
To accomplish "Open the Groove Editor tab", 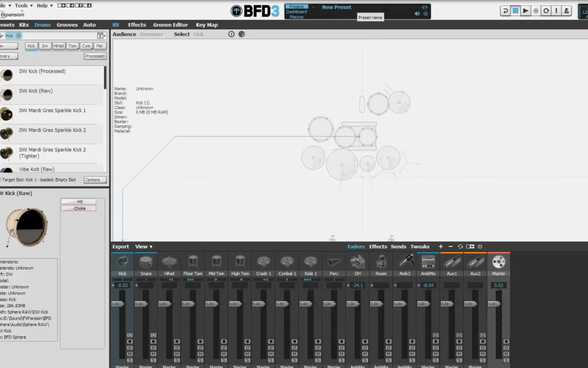I will pos(170,25).
